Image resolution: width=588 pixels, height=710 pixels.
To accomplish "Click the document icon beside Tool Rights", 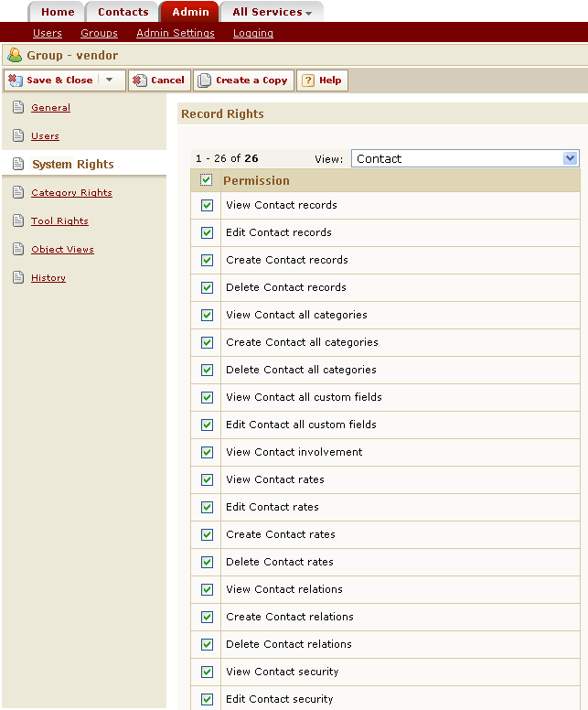I will tap(18, 221).
